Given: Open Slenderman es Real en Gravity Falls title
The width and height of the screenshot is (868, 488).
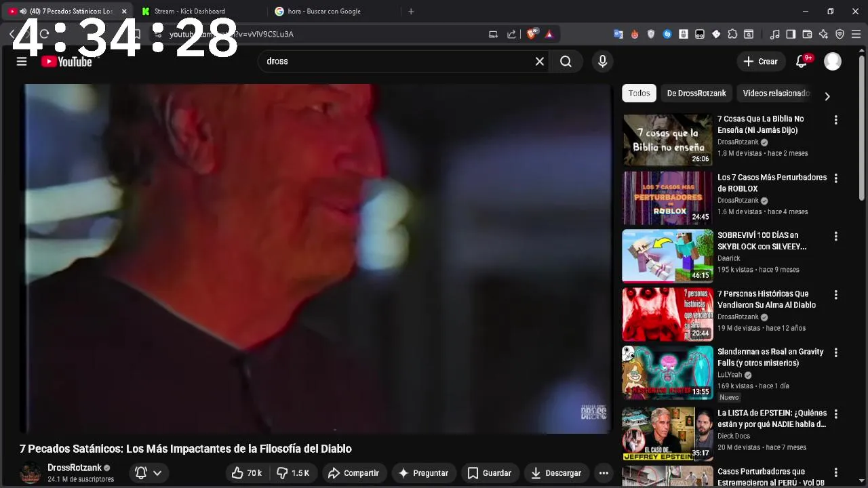Looking at the screenshot, I should 770,357.
